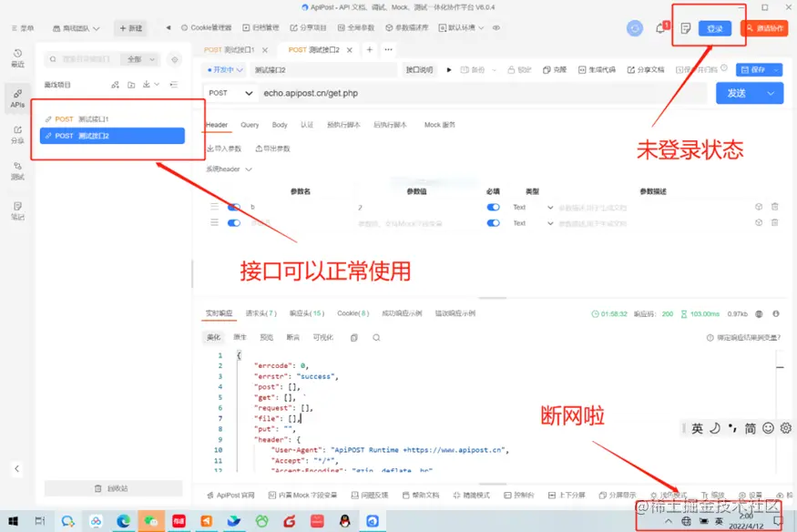Click the blue 登录 login button
Viewport: 797px width, 532px height.
click(x=715, y=28)
